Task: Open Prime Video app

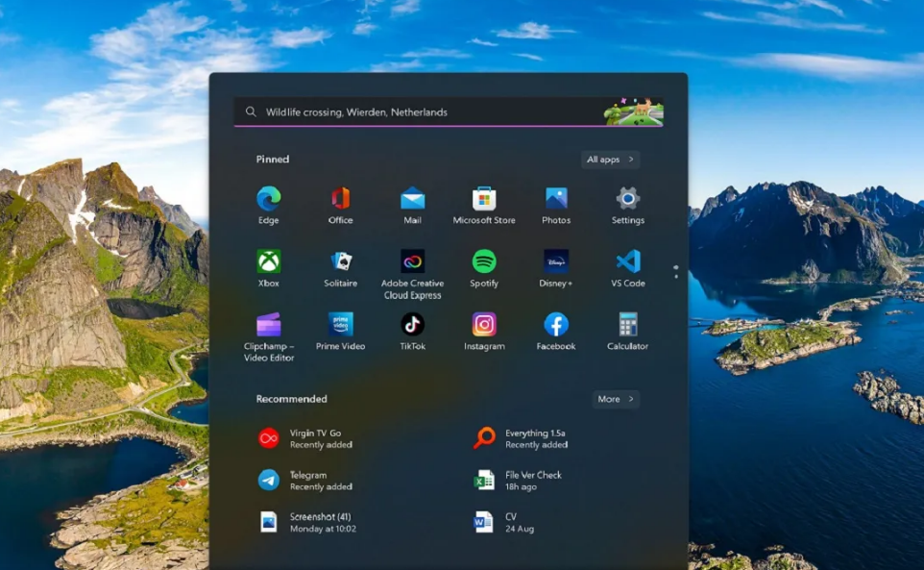Action: 341,332
